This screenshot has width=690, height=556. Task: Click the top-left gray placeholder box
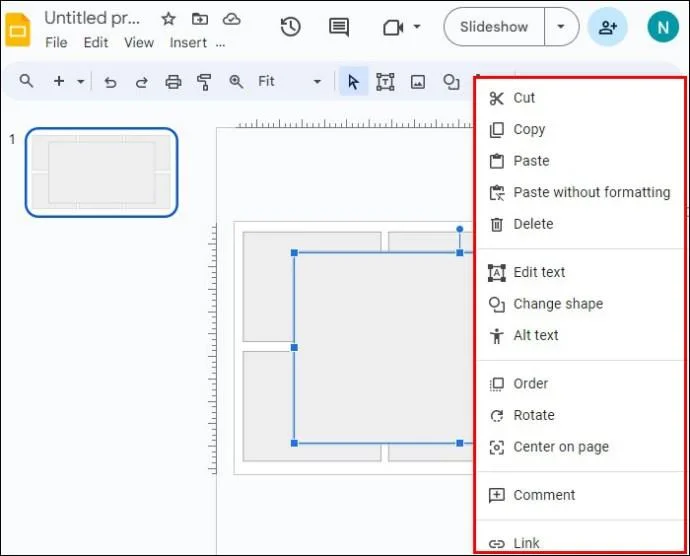(x=268, y=286)
